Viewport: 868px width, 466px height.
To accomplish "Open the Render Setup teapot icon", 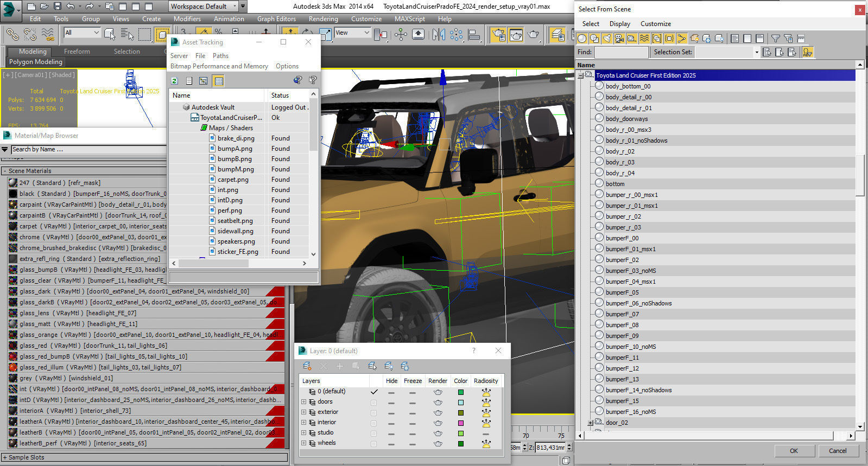I will 498,34.
